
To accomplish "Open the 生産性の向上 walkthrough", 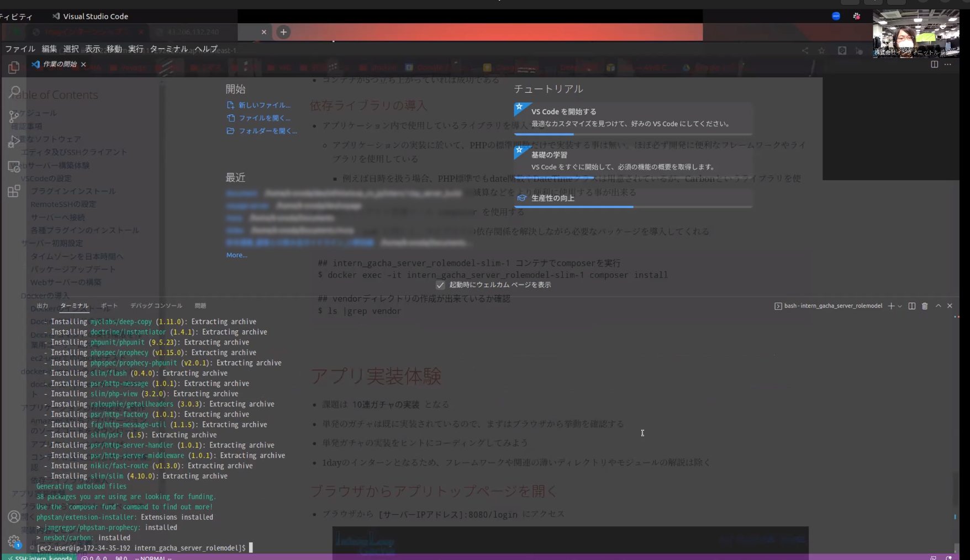I will pos(632,198).
